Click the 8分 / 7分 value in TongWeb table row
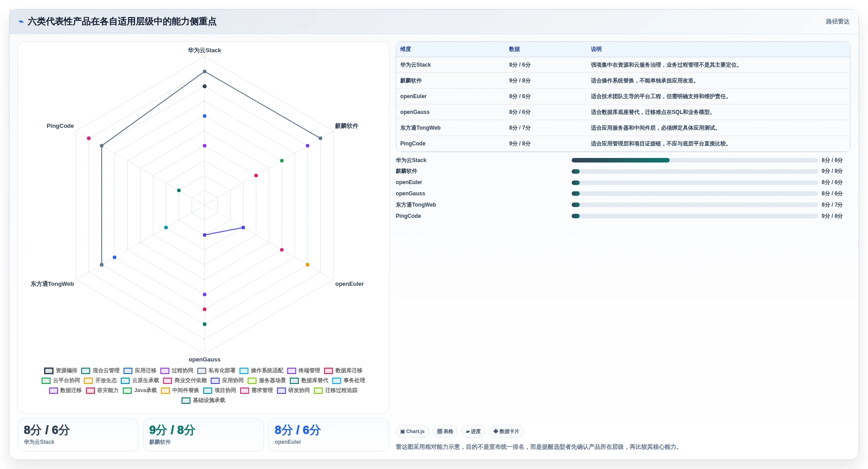Viewport: 868px width, 469px height. tap(520, 128)
